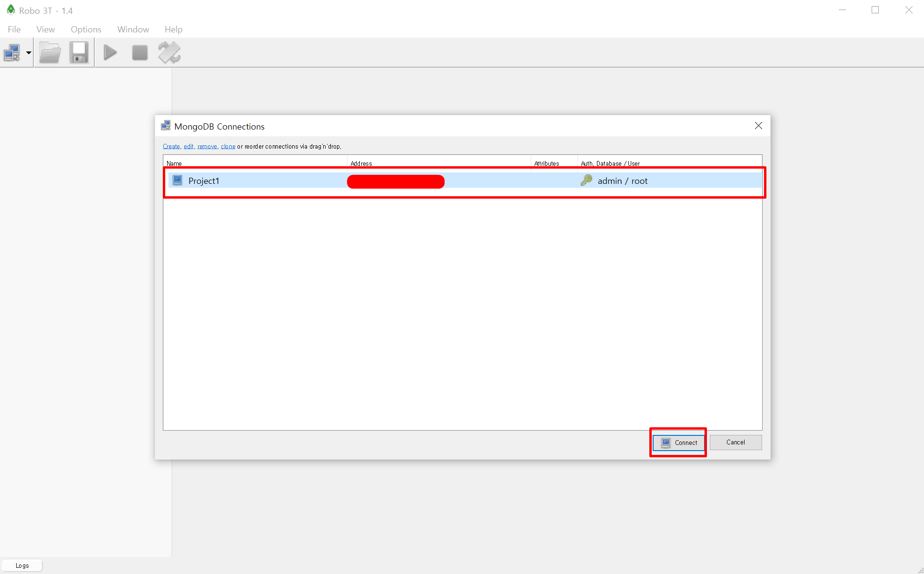The height and width of the screenshot is (574, 924).
Task: Open the connect icon's dropdown arrow
Action: click(x=29, y=53)
